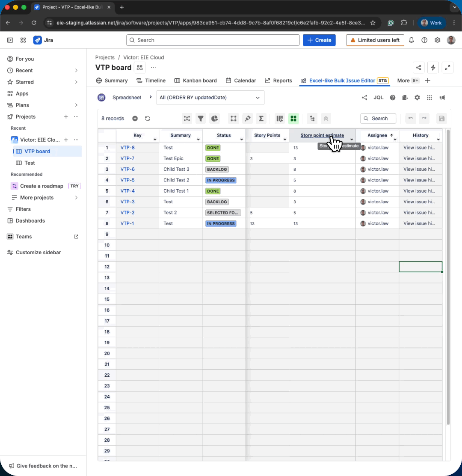This screenshot has height=476, width=462.
Task: Toggle Assignee column sort order arrow
Action: pos(391,135)
